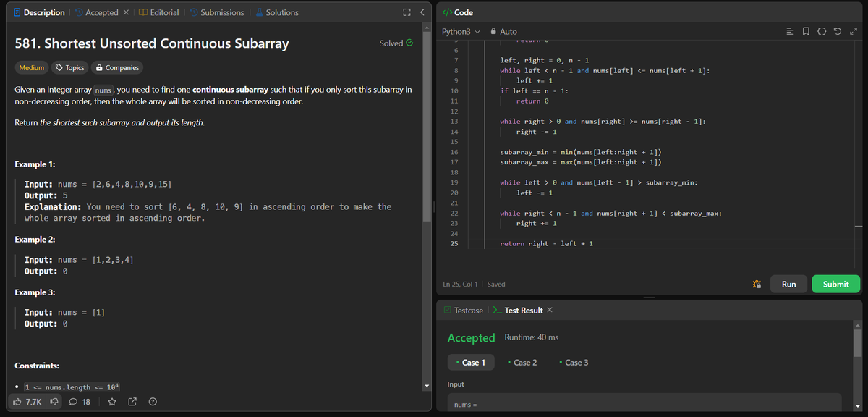Open the Editorial tab

pos(158,12)
